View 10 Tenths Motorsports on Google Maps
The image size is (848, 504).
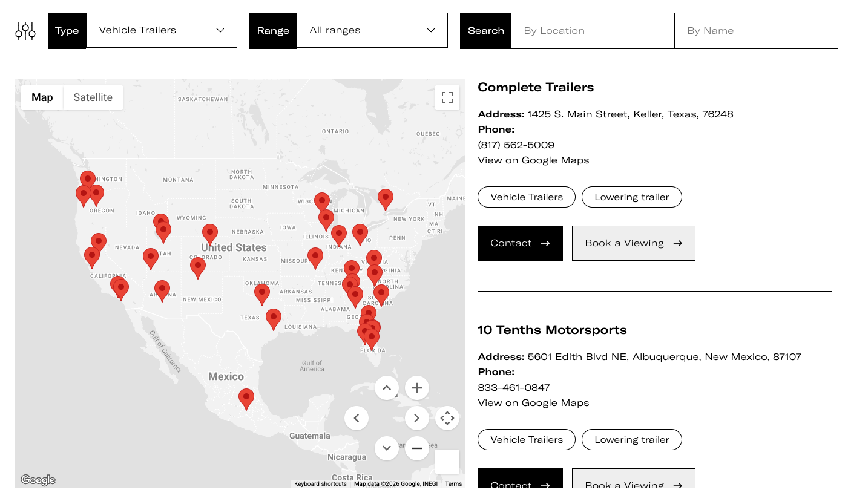tap(533, 403)
